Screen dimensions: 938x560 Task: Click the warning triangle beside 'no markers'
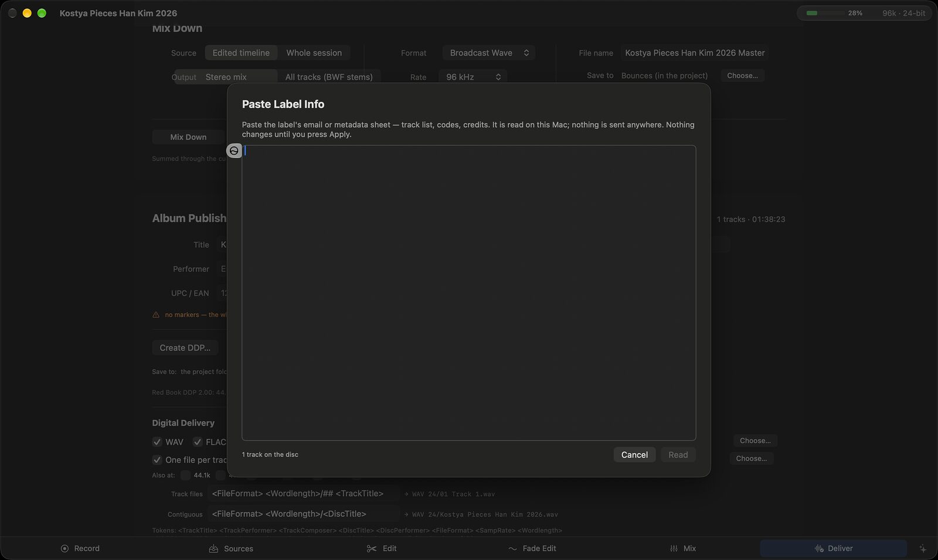pyautogui.click(x=156, y=315)
